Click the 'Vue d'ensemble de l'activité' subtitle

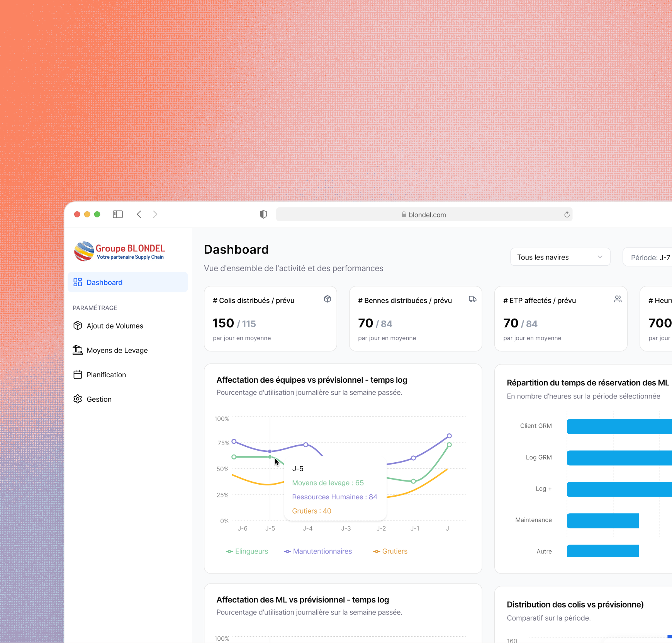[294, 268]
